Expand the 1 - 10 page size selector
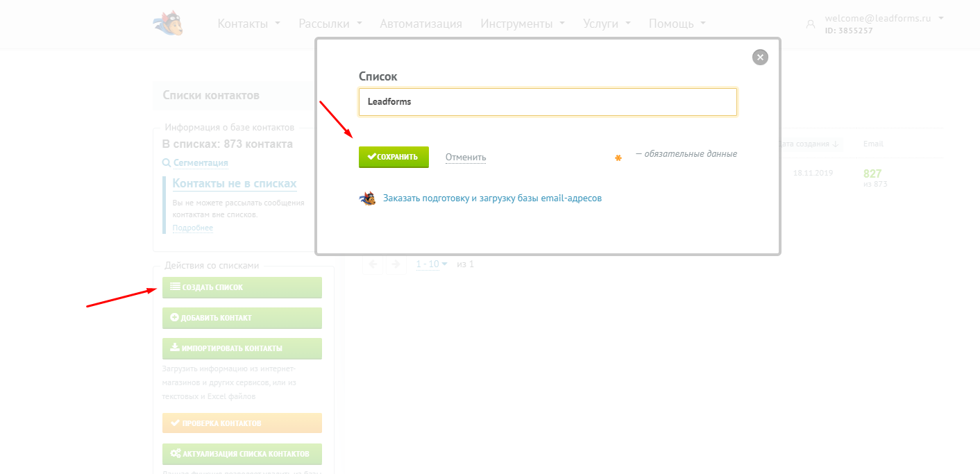980x474 pixels. tap(432, 264)
